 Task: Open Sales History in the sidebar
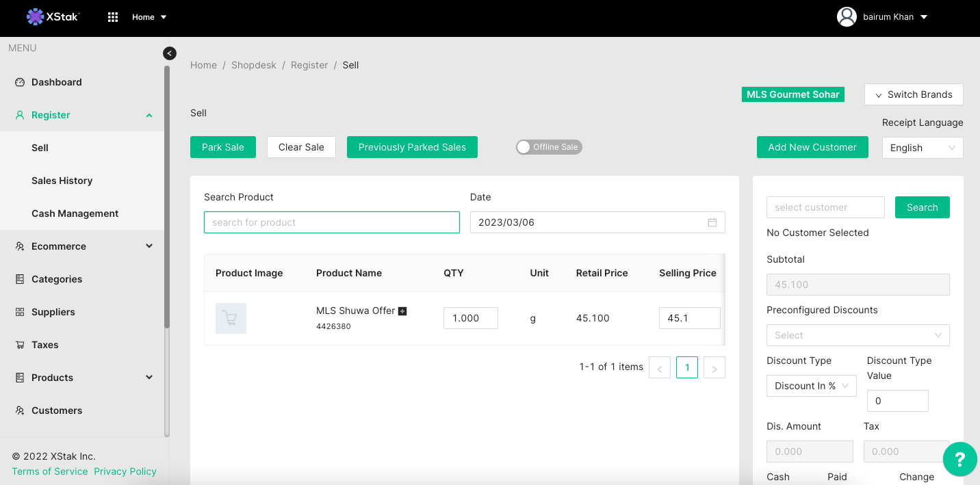(62, 181)
